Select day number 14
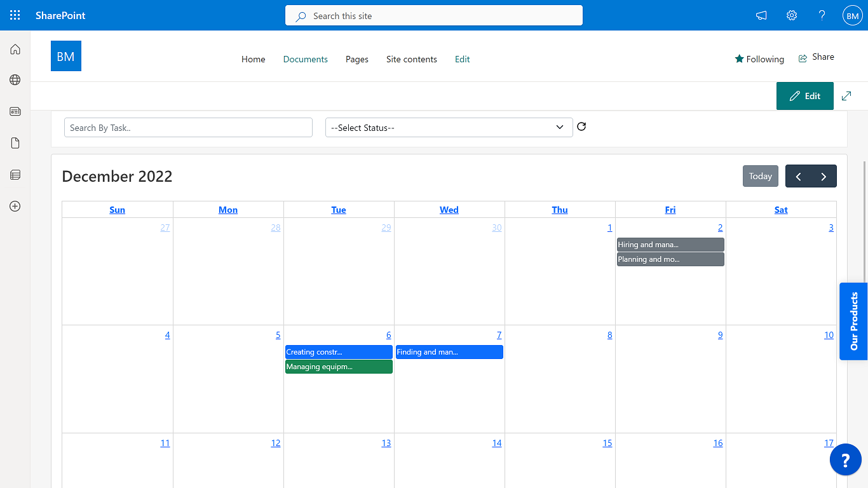868x488 pixels. tap(497, 443)
